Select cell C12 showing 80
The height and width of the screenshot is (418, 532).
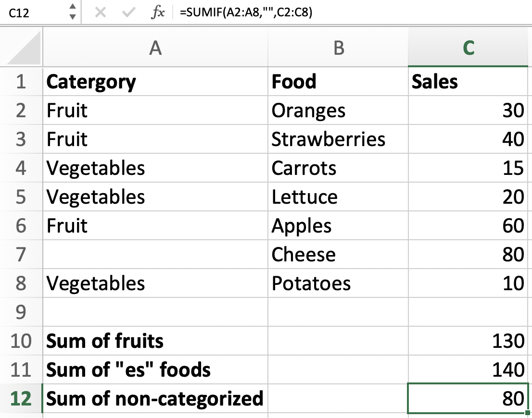click(469, 399)
